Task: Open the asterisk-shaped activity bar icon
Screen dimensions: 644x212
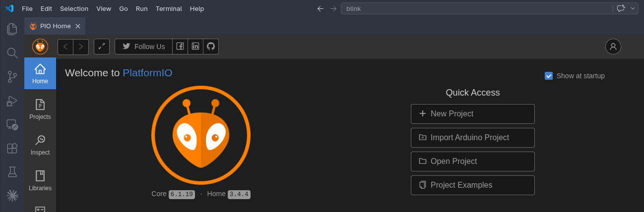Action: point(12,196)
